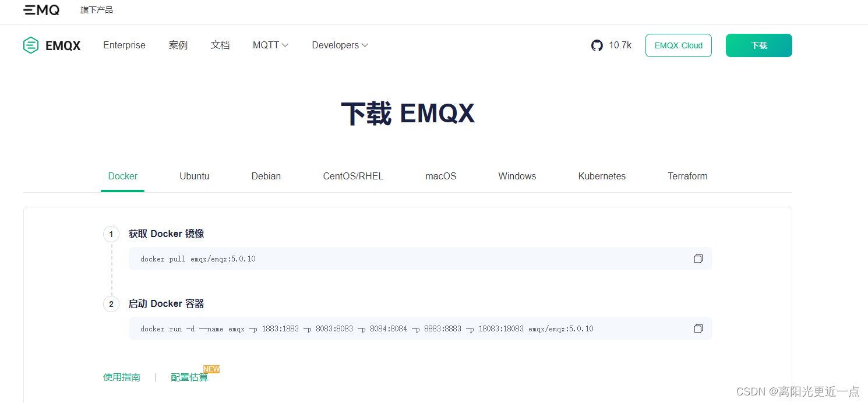Click the 启动 Docker 容器 heading
Viewport: 868px width, 403px height.
[166, 303]
